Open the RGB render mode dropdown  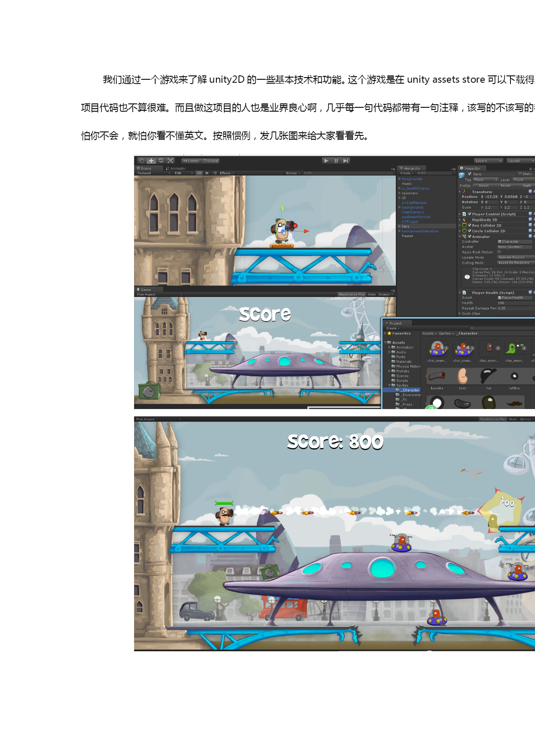coord(184,173)
